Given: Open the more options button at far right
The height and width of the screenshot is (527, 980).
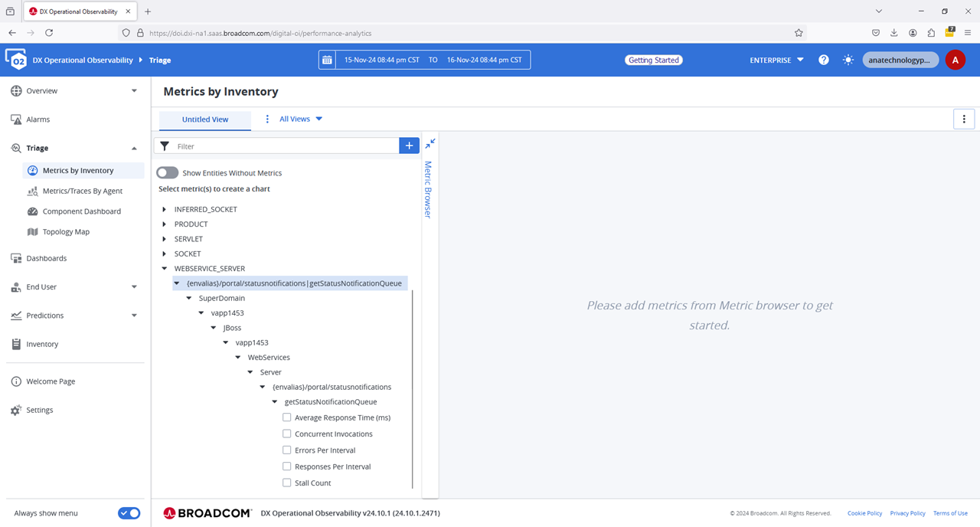Looking at the screenshot, I should 963,119.
